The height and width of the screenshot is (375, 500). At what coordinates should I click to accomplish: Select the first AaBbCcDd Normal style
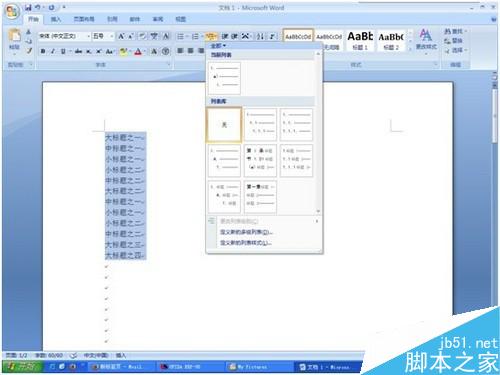[298, 36]
